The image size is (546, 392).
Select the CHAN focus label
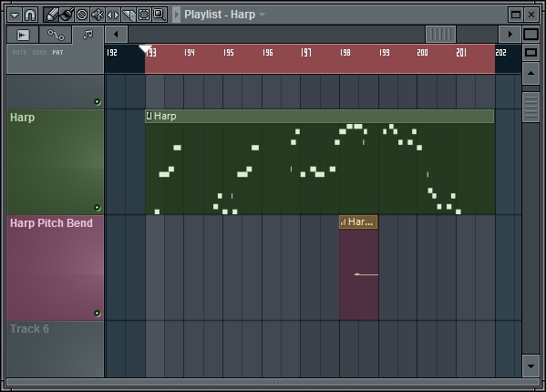tap(40, 53)
